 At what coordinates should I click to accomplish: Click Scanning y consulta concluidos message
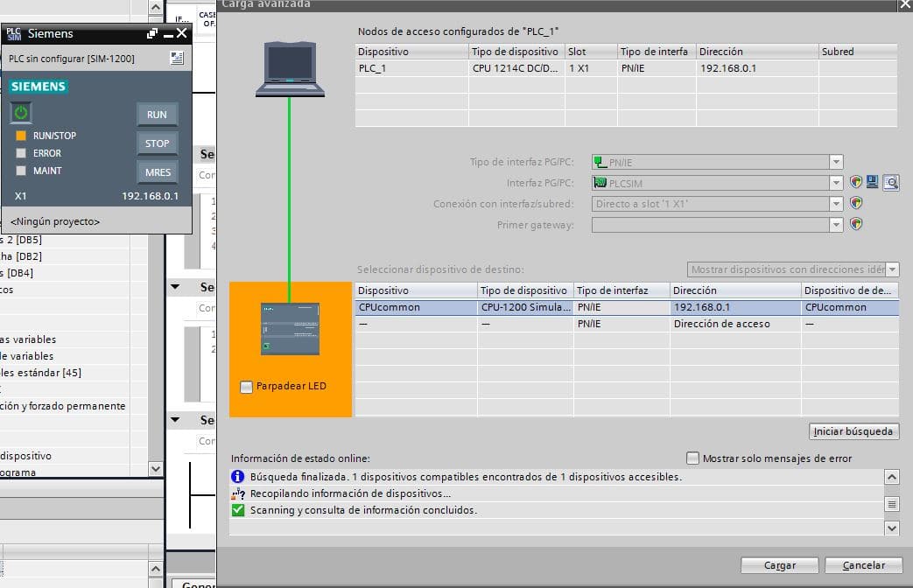[363, 510]
